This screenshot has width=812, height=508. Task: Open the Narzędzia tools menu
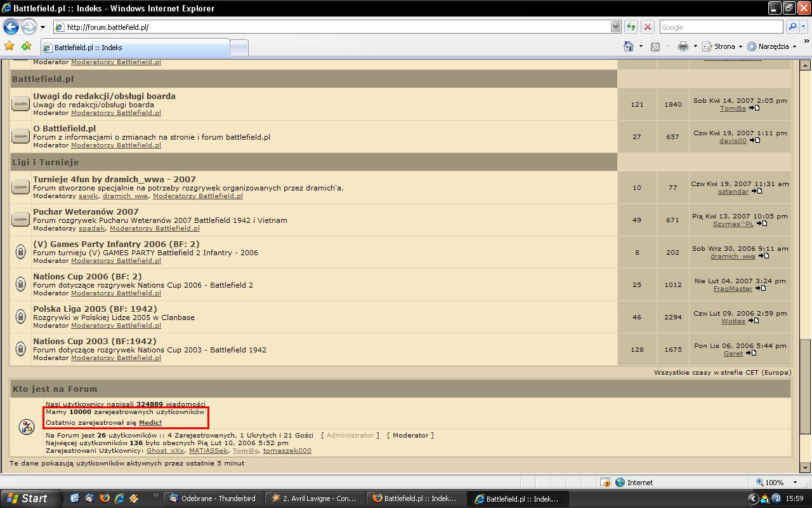pyautogui.click(x=771, y=46)
